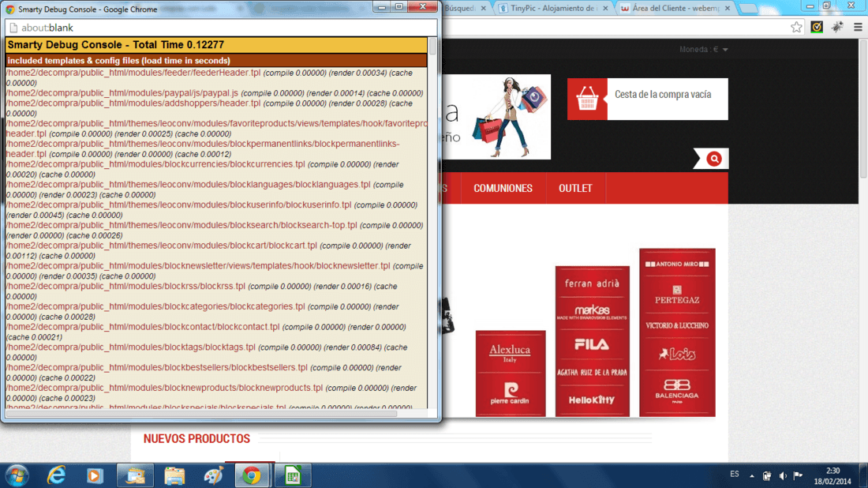Click the NUEVOS PRODUCTOS heading
Viewport: 868px width, 488px height.
pos(196,439)
